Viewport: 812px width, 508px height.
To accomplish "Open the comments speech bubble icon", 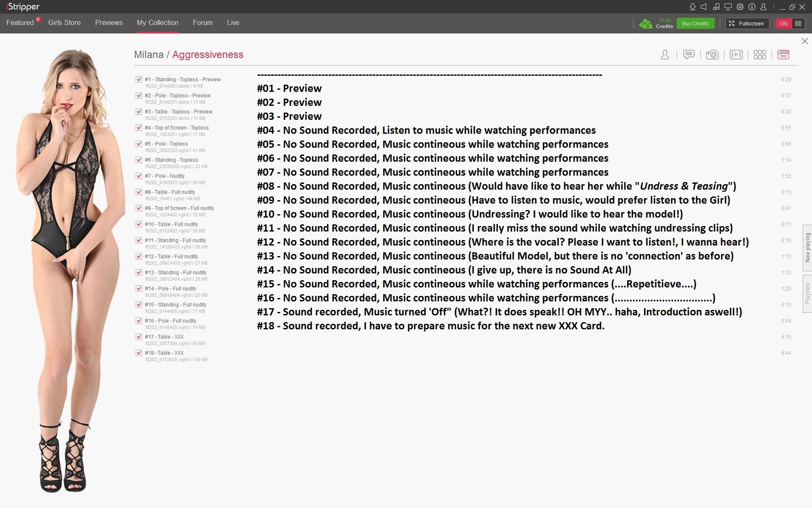I will 689,55.
